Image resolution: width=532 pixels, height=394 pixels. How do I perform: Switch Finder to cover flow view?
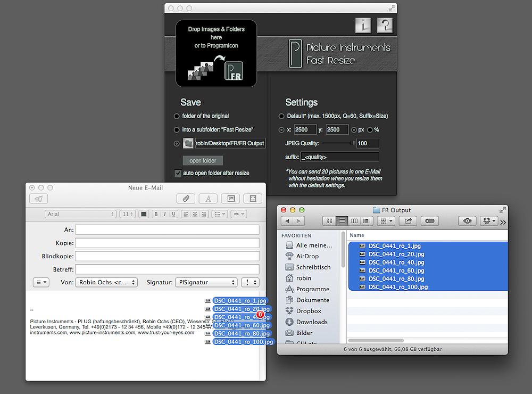pyautogui.click(x=367, y=221)
